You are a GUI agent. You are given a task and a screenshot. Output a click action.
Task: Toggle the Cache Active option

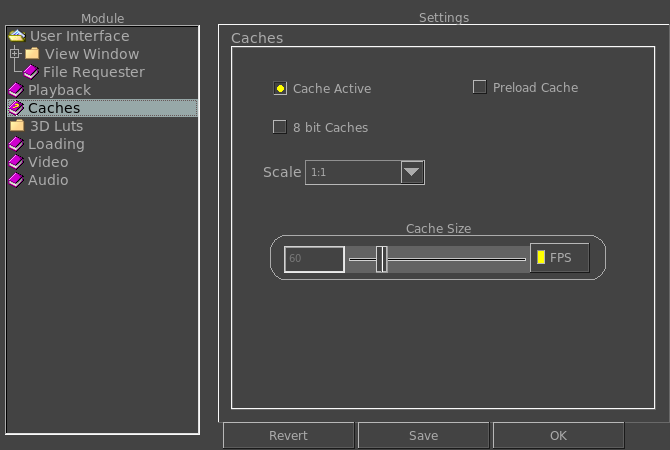(x=280, y=88)
